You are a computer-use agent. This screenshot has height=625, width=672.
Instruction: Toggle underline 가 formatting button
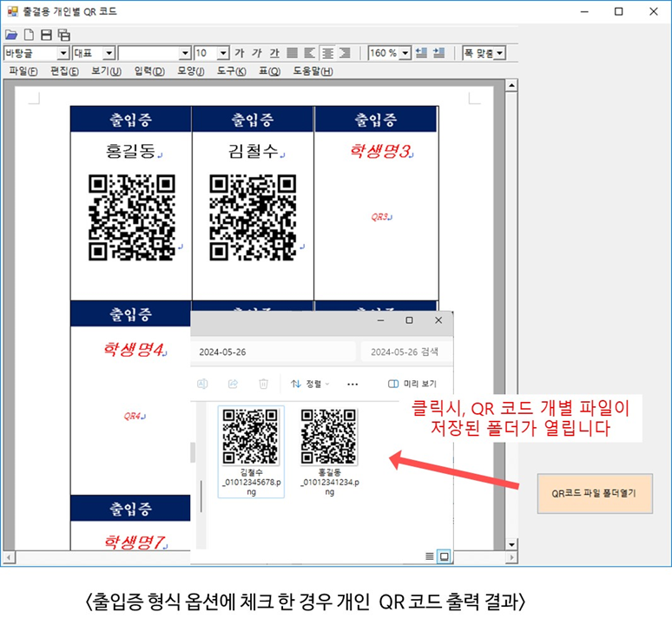click(x=274, y=53)
